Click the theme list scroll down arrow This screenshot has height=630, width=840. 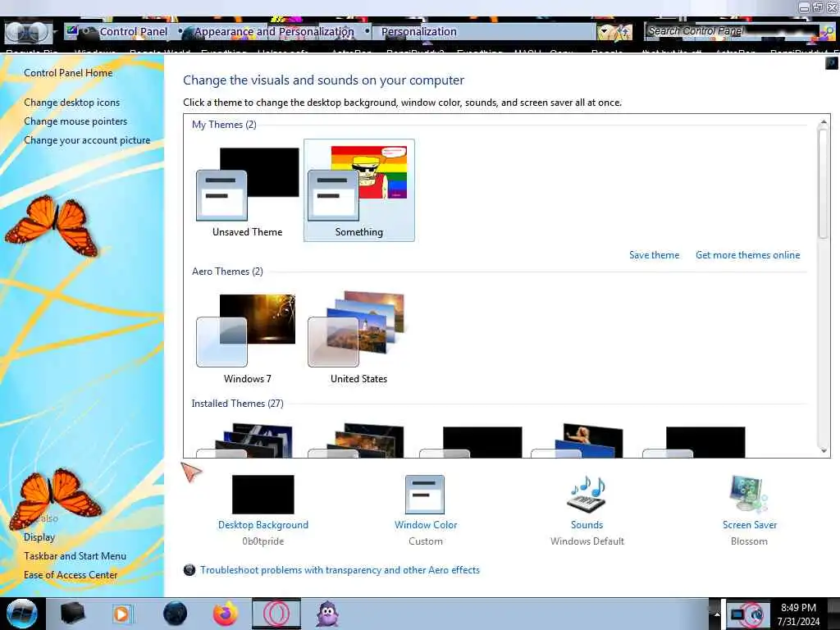[x=824, y=451]
